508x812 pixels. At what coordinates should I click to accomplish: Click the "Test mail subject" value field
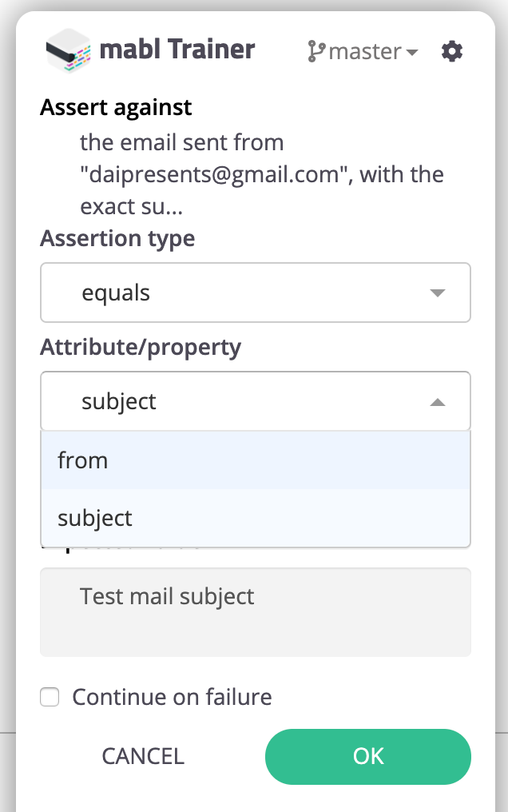click(256, 611)
